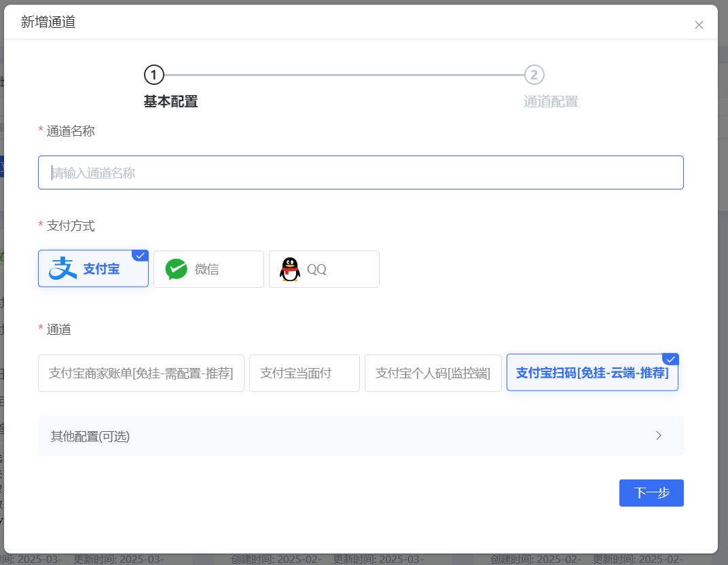Click the checkmark badge on 支付宝扫码 option
The width and height of the screenshot is (728, 565).
click(670, 360)
